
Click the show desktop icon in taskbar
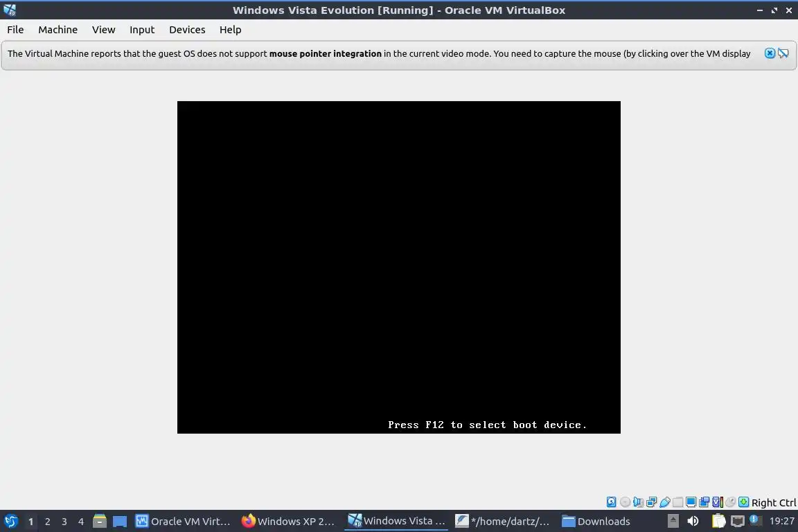tap(120, 522)
